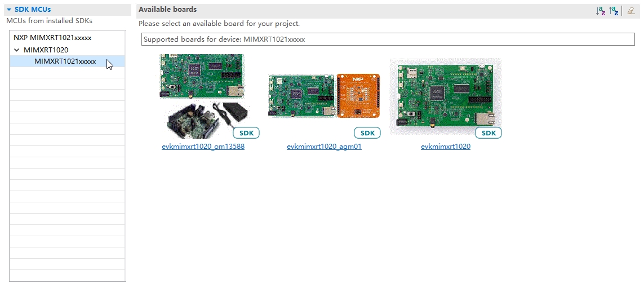This screenshot has width=644, height=292.
Task: Open the evkmimxrt1020 board link
Action: pos(445,147)
